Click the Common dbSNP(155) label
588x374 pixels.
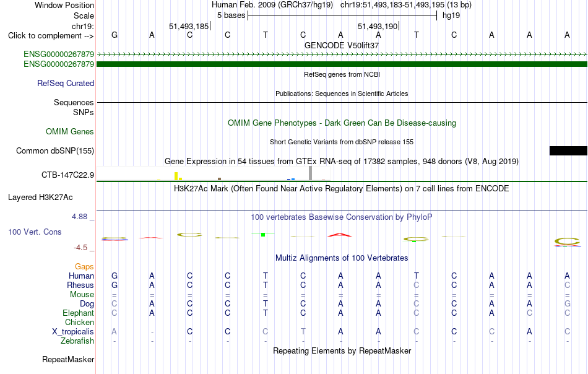[55, 151]
